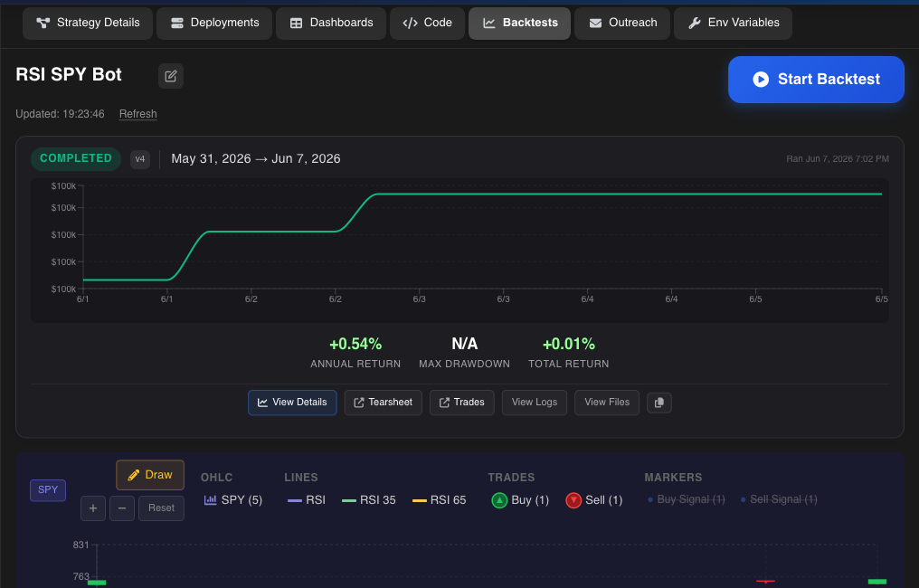Viewport: 919px width, 588px height.
Task: Toggle the Sell (1) trades marker
Action: pyautogui.click(x=594, y=500)
